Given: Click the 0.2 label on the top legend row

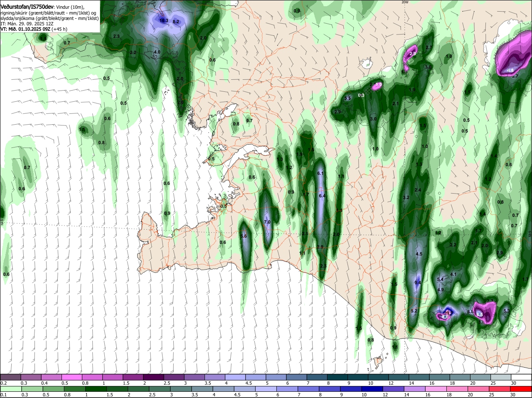Looking at the screenshot, I should (3, 383).
